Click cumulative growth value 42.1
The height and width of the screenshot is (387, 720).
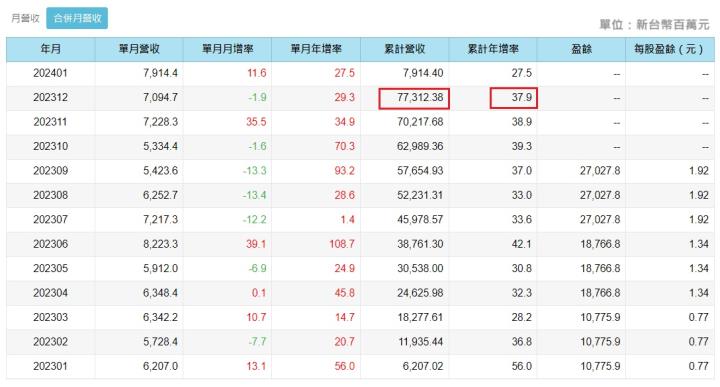tap(522, 244)
